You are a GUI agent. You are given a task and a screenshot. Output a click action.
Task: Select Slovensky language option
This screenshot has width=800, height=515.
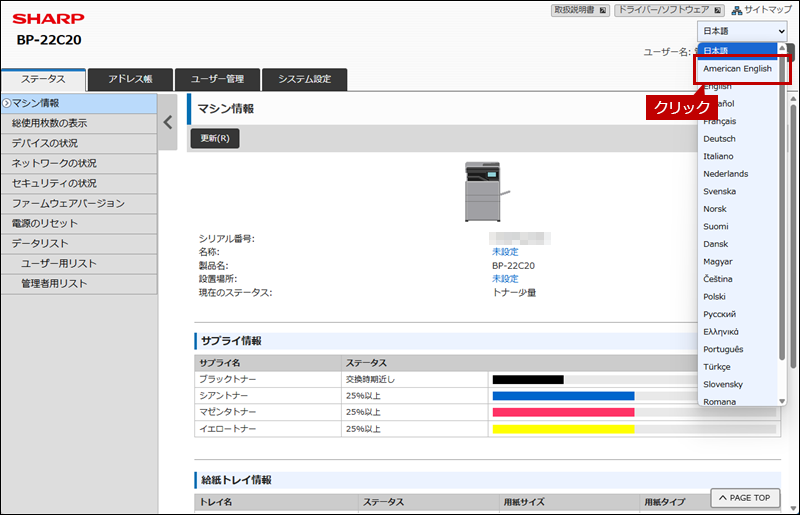[x=737, y=384]
